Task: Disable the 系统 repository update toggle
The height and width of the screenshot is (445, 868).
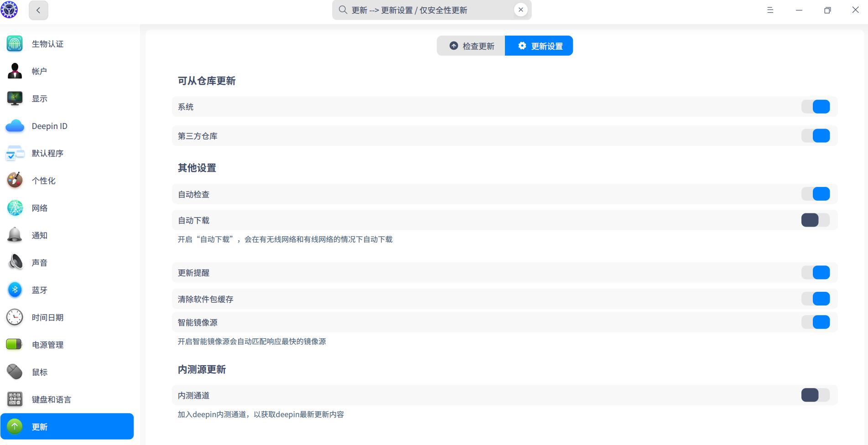Action: tap(816, 106)
